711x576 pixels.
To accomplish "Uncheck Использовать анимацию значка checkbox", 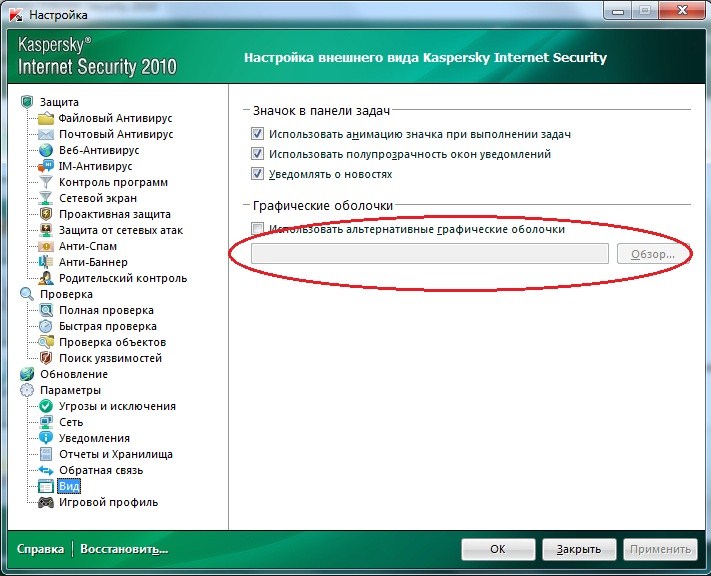I will coord(258,134).
